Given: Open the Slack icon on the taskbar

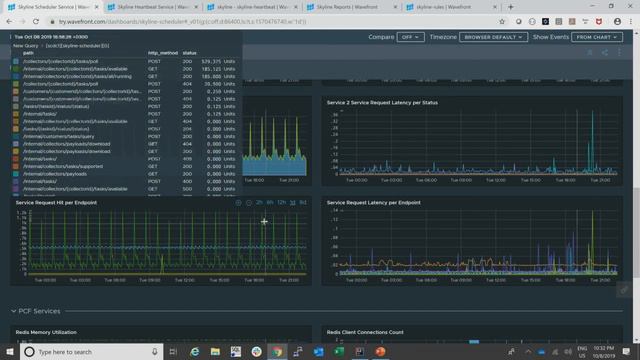Looking at the screenshot, I should point(256,351).
